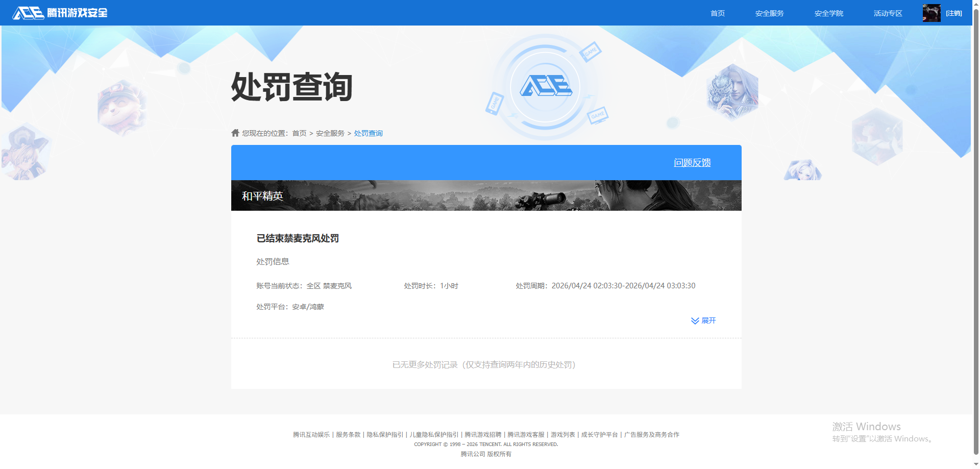Open 儿童隐私保护指引 footer link
980x469 pixels.
(x=434, y=435)
